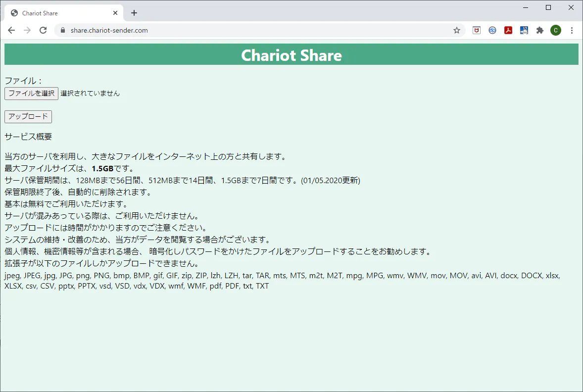The width and height of the screenshot is (583, 392).
Task: Close the Chariot Share tab
Action: coord(115,13)
